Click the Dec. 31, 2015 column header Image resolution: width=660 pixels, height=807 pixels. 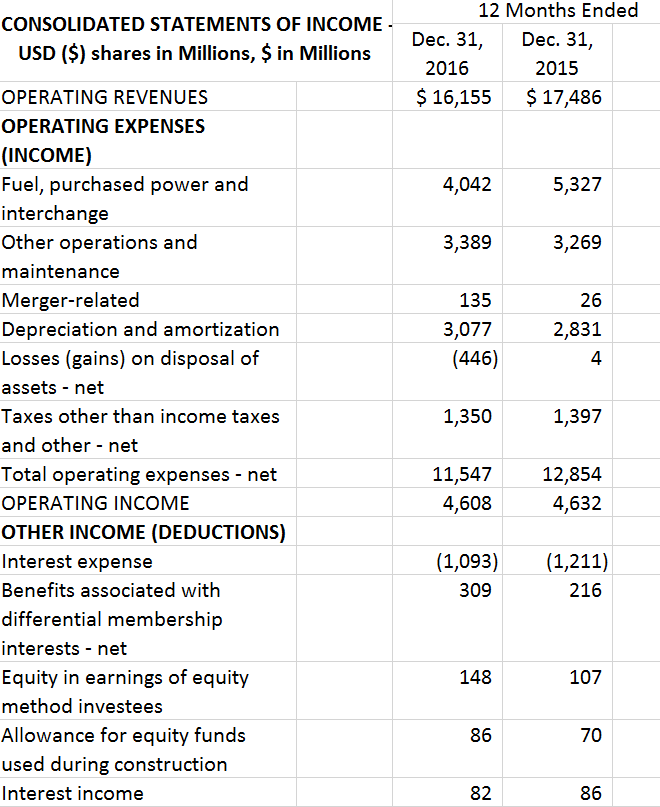(557, 54)
